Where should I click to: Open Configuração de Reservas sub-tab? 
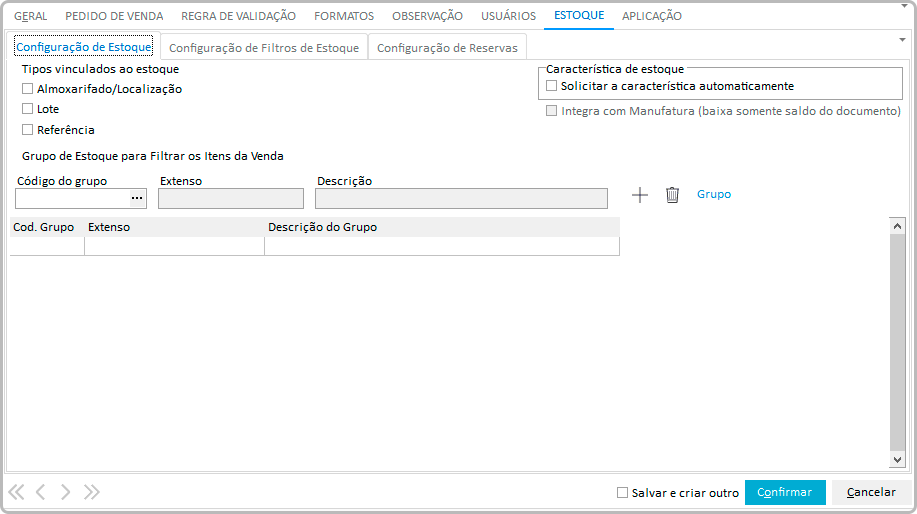click(447, 47)
